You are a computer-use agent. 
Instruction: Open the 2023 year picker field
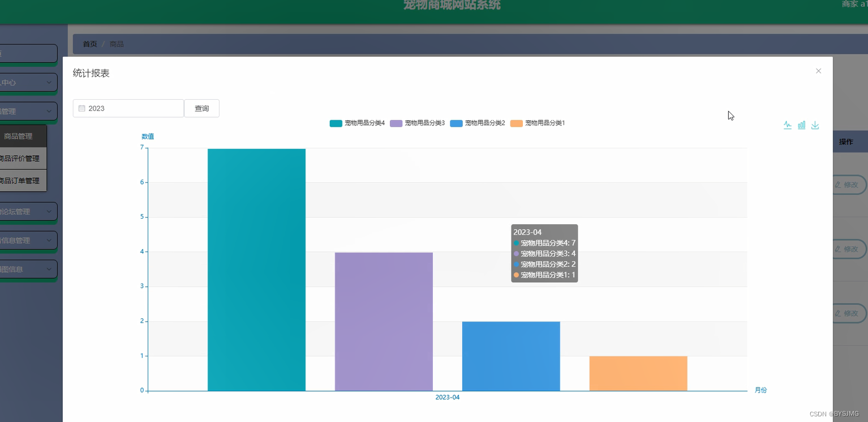128,108
